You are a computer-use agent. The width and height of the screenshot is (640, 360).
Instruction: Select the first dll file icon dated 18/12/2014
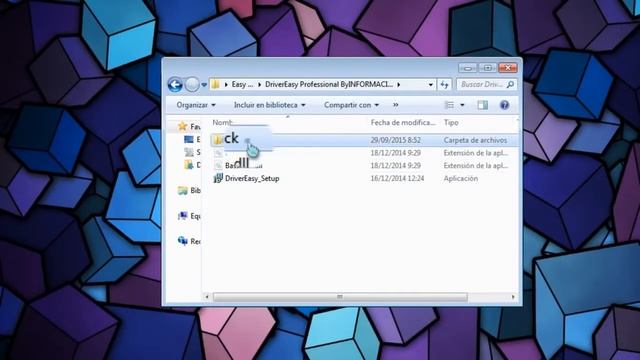pyautogui.click(x=218, y=153)
